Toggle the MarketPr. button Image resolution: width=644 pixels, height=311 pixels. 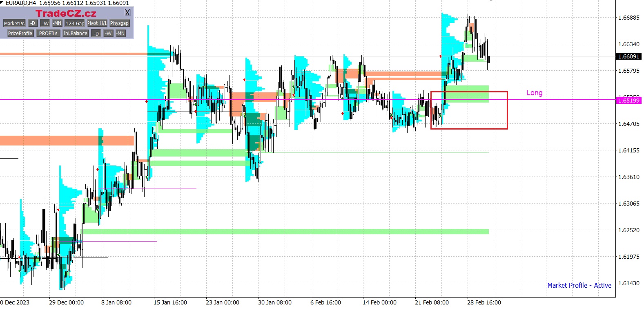point(14,23)
